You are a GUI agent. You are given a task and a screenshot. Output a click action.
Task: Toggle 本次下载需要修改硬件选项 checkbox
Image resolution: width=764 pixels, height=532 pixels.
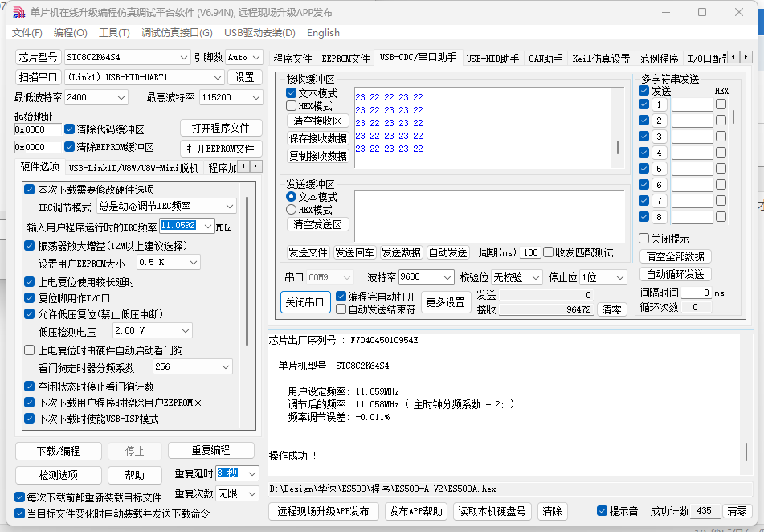[x=29, y=190]
